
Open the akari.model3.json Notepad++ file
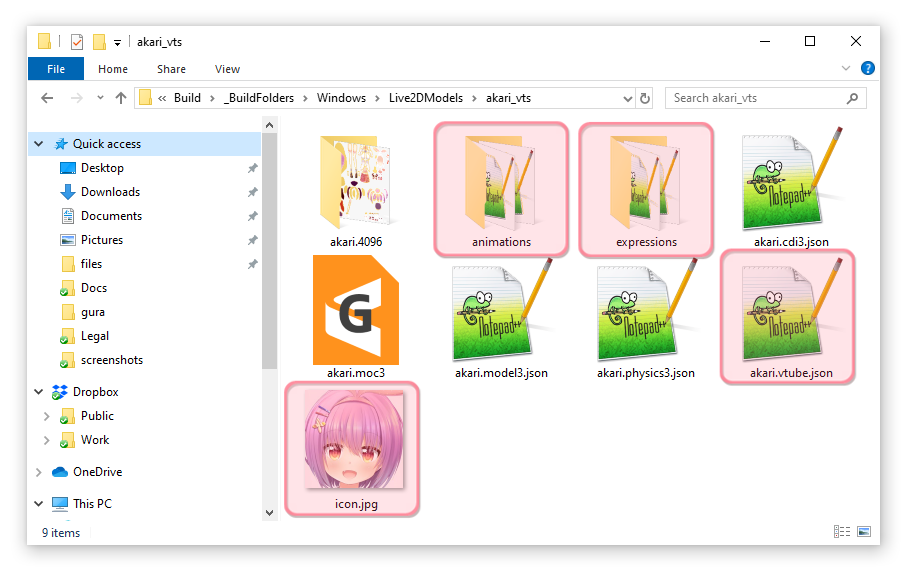point(502,310)
